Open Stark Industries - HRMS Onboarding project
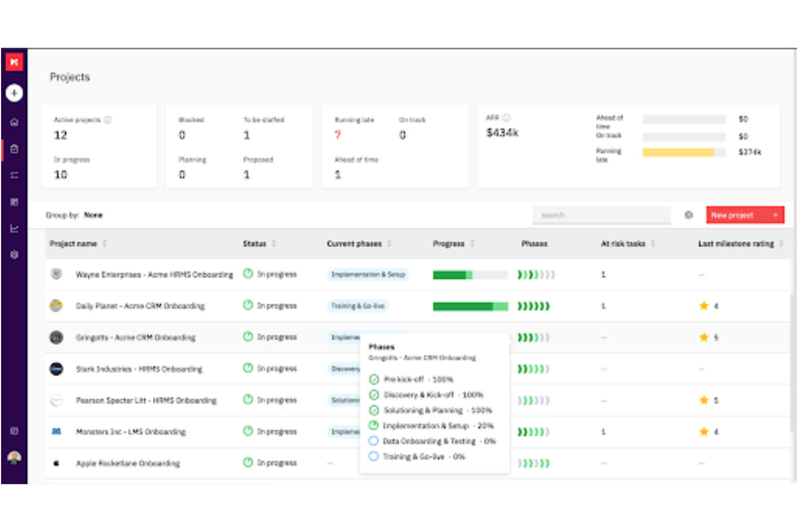 click(x=139, y=369)
